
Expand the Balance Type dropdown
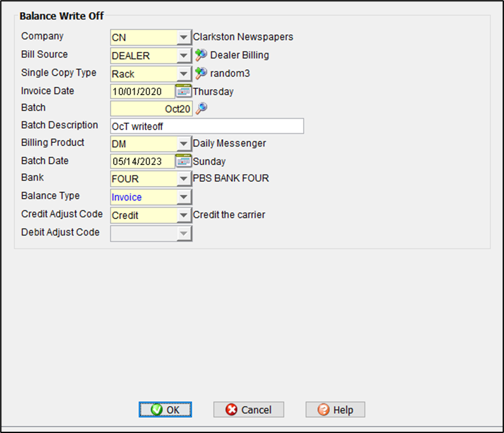(184, 197)
